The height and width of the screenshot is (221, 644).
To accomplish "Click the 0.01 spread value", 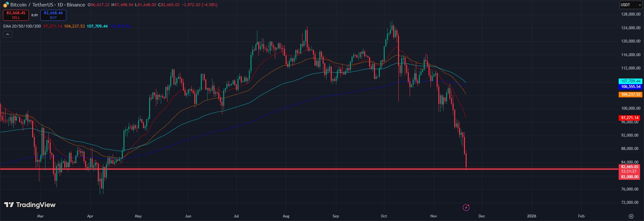I will 34,15.
